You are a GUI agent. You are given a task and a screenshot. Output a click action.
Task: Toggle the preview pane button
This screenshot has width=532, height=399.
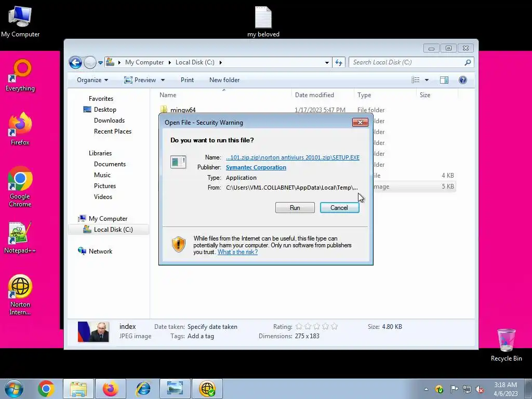444,80
